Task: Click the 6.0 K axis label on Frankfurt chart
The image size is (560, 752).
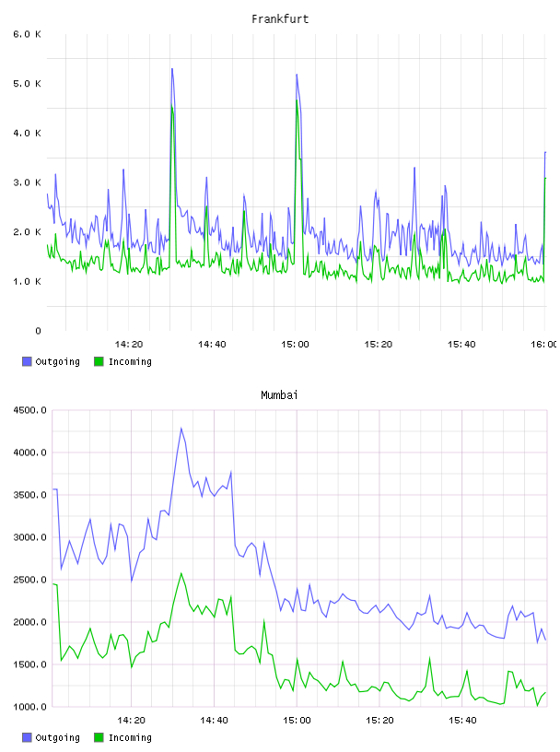Action: click(x=28, y=34)
